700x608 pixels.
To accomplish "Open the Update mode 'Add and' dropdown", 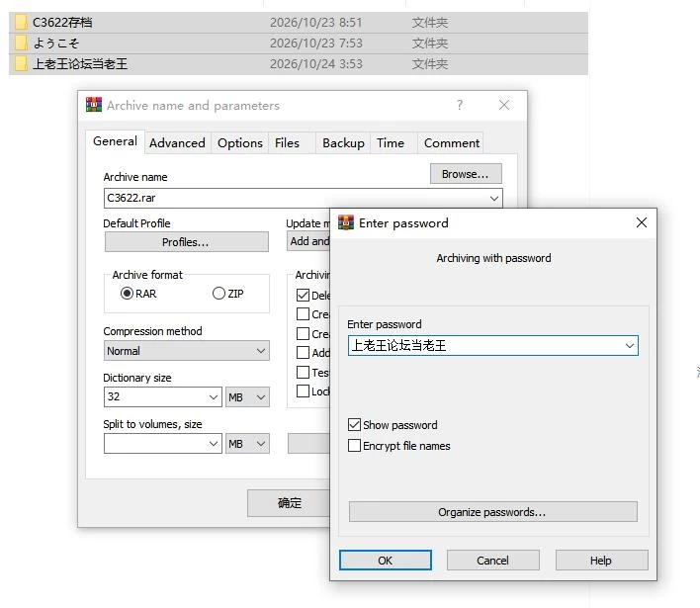I will (x=308, y=241).
